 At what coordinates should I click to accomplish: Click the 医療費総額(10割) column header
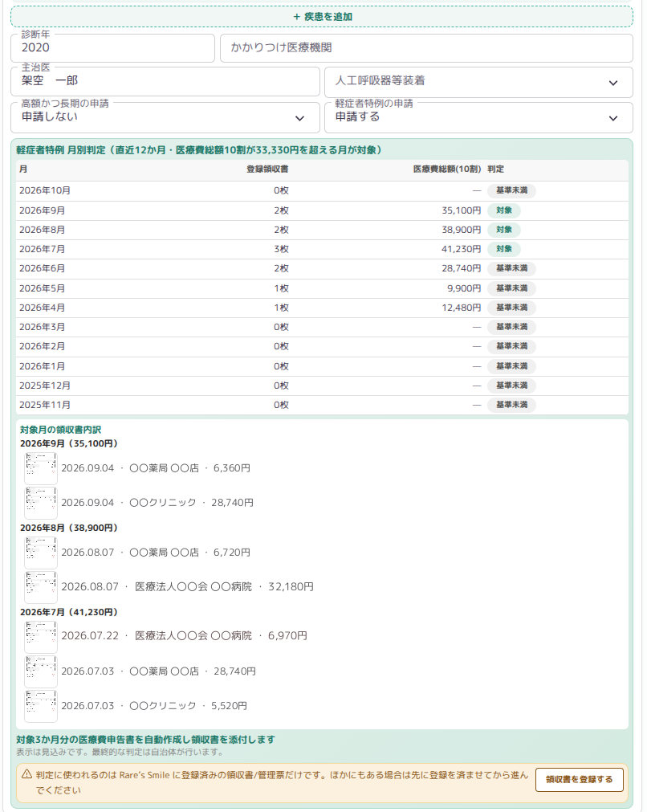[x=446, y=169]
